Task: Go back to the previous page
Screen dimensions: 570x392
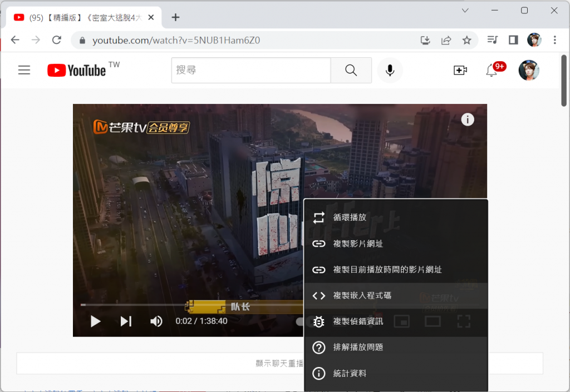Action: coord(15,40)
